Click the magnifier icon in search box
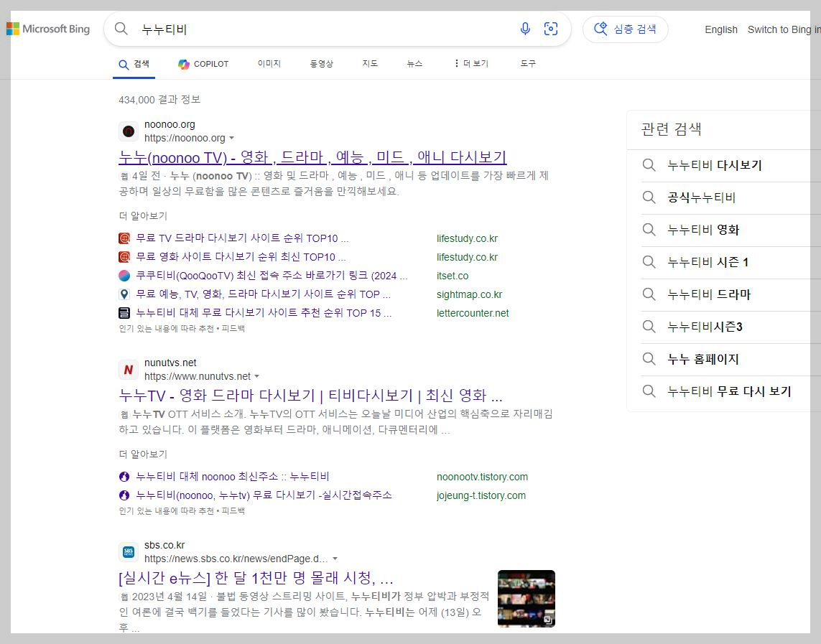The width and height of the screenshot is (821, 644). coord(121,29)
